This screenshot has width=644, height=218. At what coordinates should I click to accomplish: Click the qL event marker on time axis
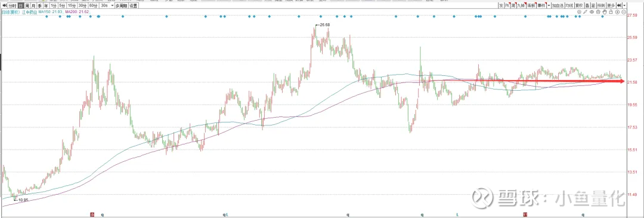tap(225, 214)
